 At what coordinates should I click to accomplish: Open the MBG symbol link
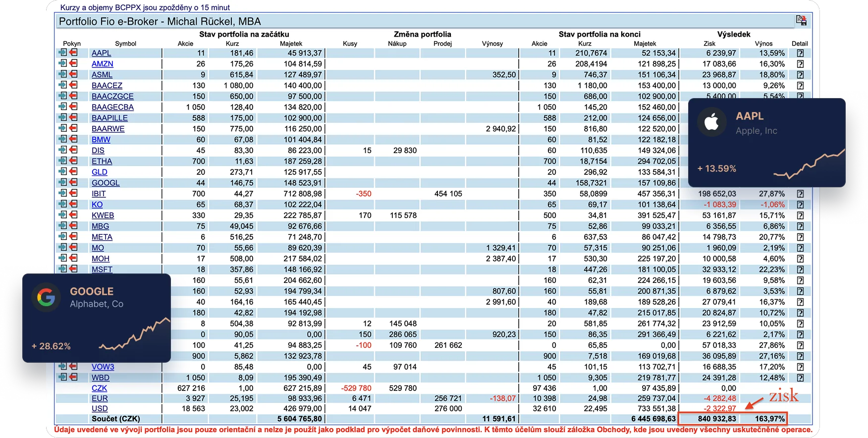click(100, 226)
